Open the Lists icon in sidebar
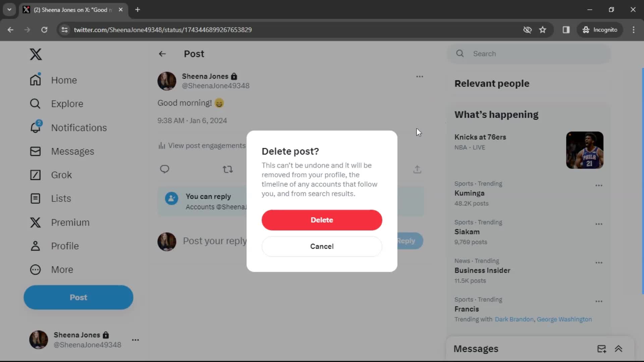Viewport: 644px width, 362px height. pos(35,198)
